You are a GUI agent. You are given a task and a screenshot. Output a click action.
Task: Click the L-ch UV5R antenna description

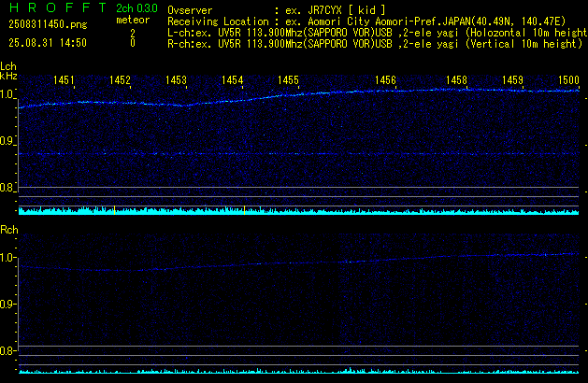tap(378, 33)
